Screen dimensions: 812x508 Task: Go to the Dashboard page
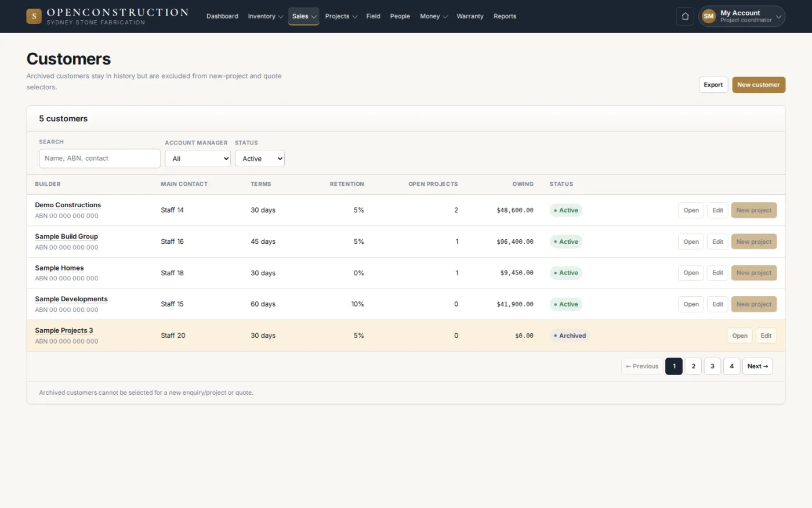[x=222, y=16]
